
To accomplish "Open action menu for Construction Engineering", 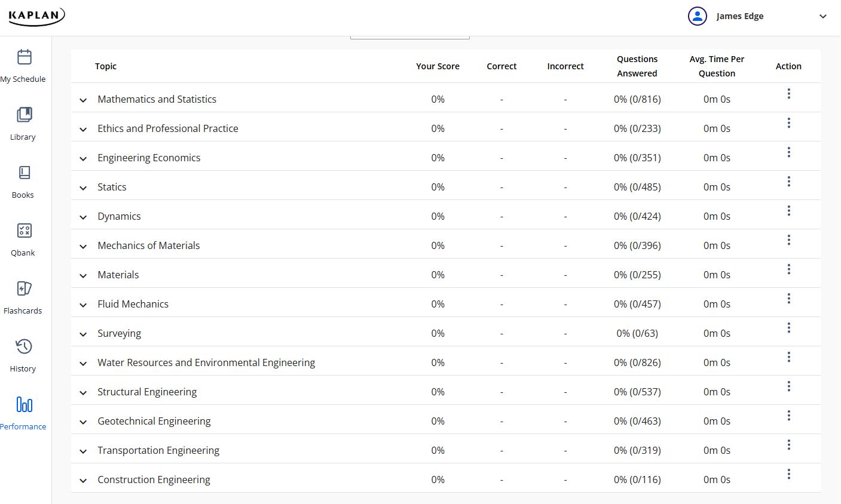I will (789, 474).
